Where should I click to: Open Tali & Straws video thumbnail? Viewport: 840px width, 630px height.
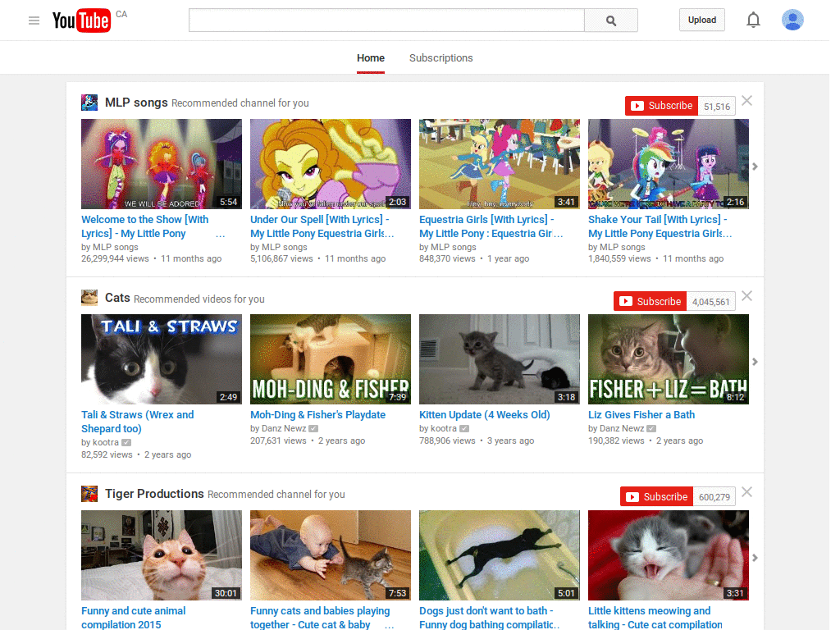click(x=162, y=359)
